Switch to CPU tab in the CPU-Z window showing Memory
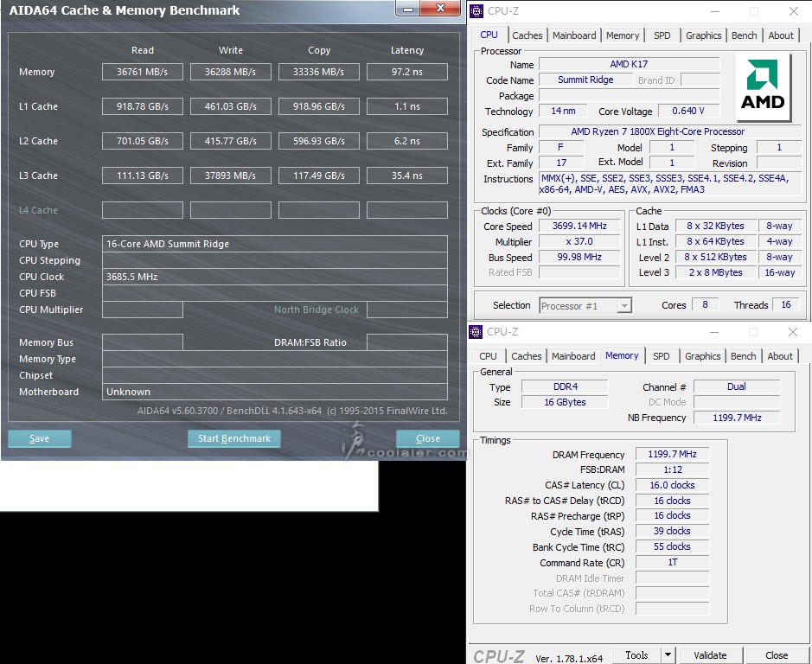The height and width of the screenshot is (664, 812). 488,356
